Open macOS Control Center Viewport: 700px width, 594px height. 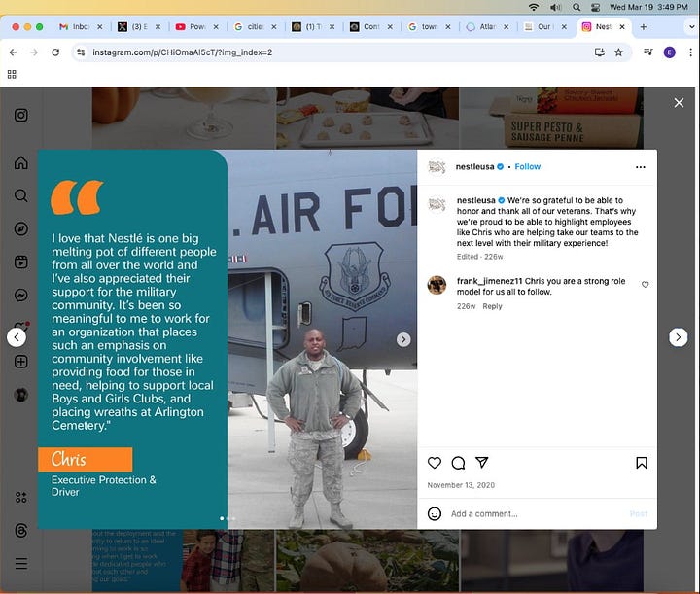point(596,7)
